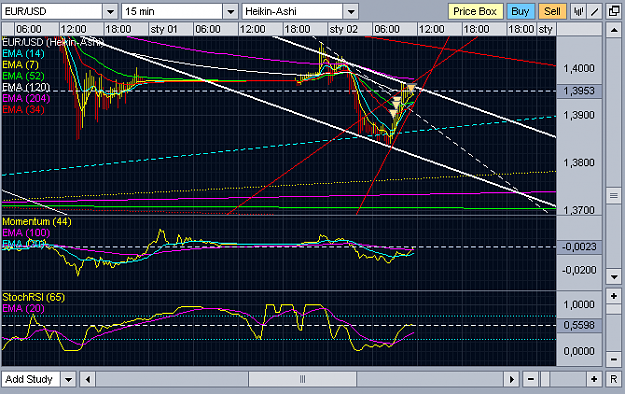Click the horizontal chart scrollbar thumb
Image resolution: width=625 pixels, height=394 pixels.
coord(303,379)
